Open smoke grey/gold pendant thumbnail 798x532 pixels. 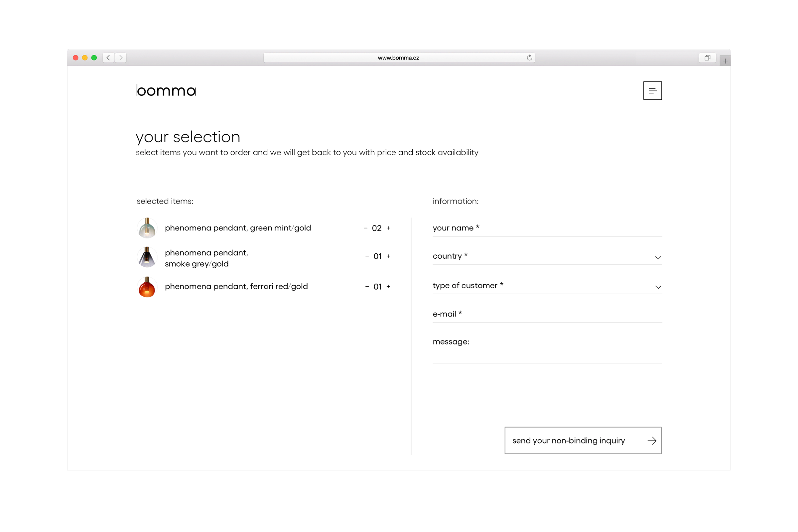147,257
